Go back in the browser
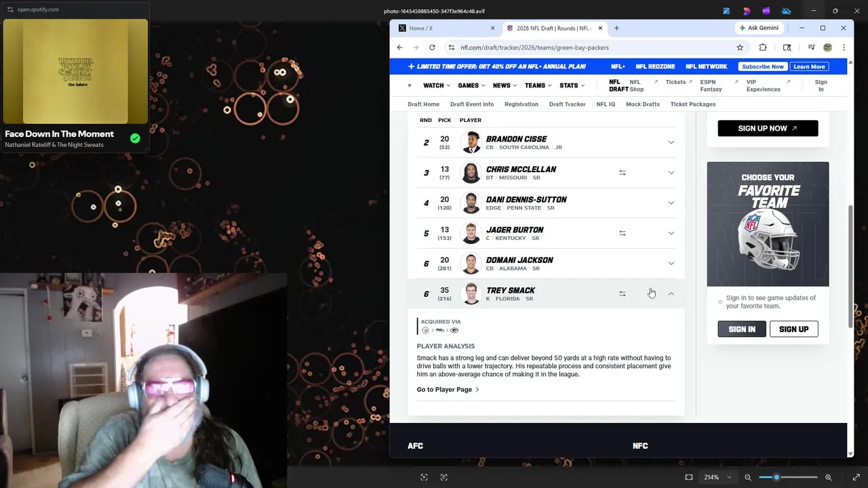 point(399,47)
